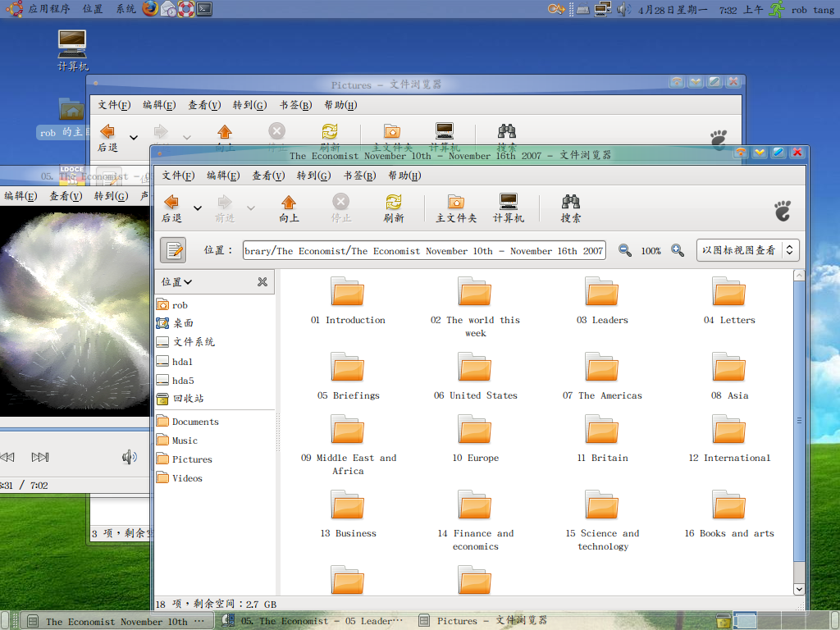Click the back button in the Pictures window
This screenshot has width=840, height=630.
click(x=107, y=138)
